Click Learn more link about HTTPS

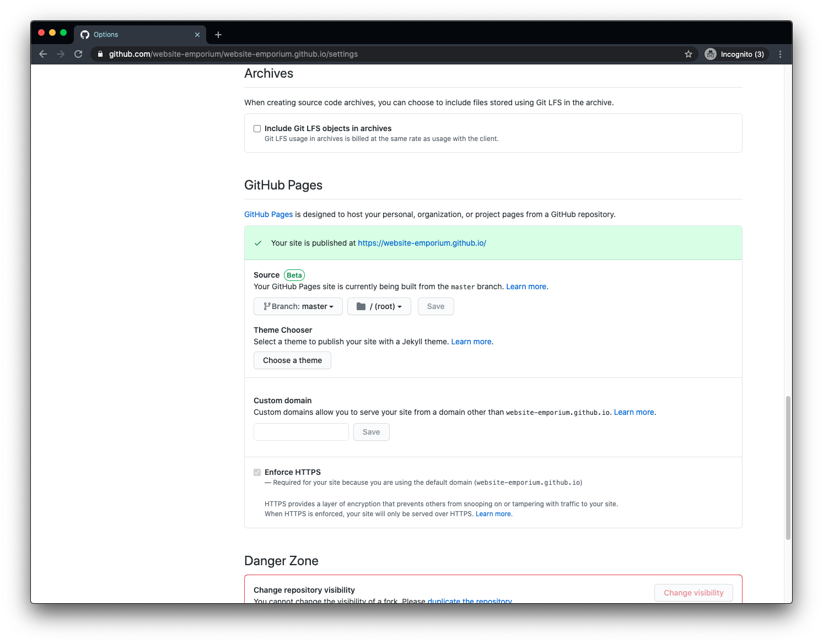(493, 514)
